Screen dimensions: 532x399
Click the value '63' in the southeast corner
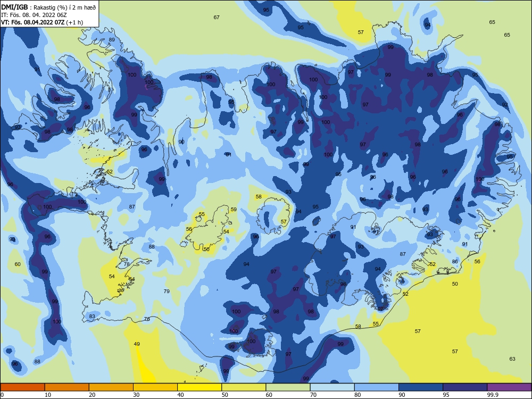point(512,359)
